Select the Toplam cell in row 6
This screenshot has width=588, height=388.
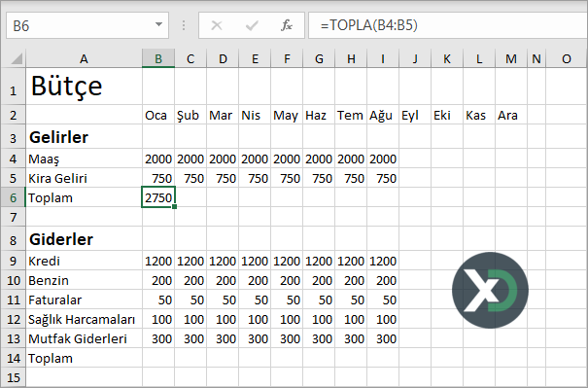click(84, 197)
